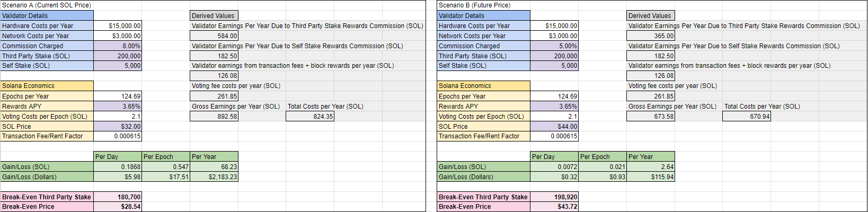The image size is (868, 212).
Task: Click Scenario B's "Validator Details" header cell
Action: [483, 16]
